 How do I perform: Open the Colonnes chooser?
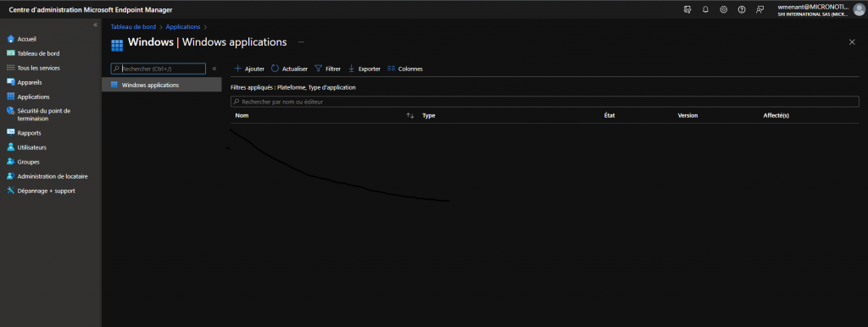(405, 69)
